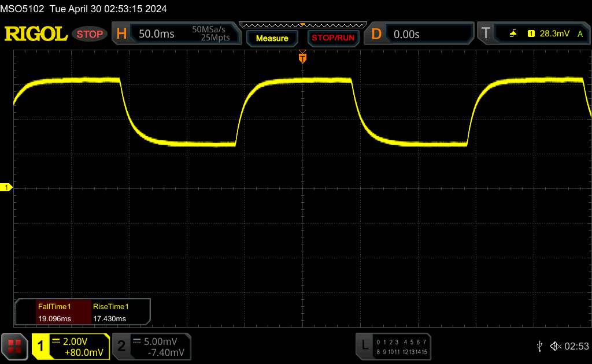Toggle channel 1 with the 2.00V label
This screenshot has width=592, height=364.
71,346
